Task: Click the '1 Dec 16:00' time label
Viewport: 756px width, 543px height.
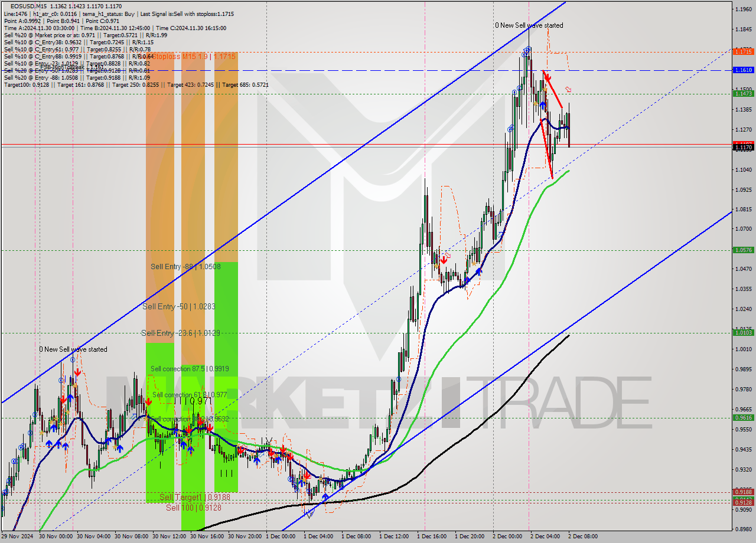Action: (x=432, y=537)
